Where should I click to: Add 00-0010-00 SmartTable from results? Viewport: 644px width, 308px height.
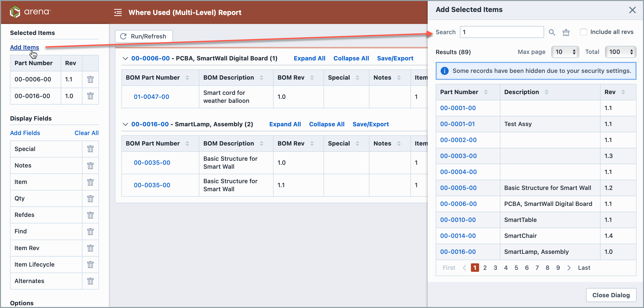[458, 220]
